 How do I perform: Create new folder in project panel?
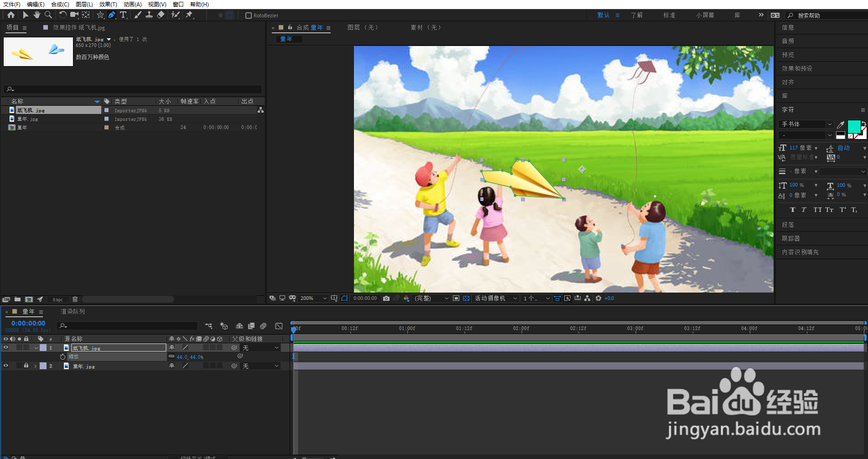pyautogui.click(x=17, y=299)
